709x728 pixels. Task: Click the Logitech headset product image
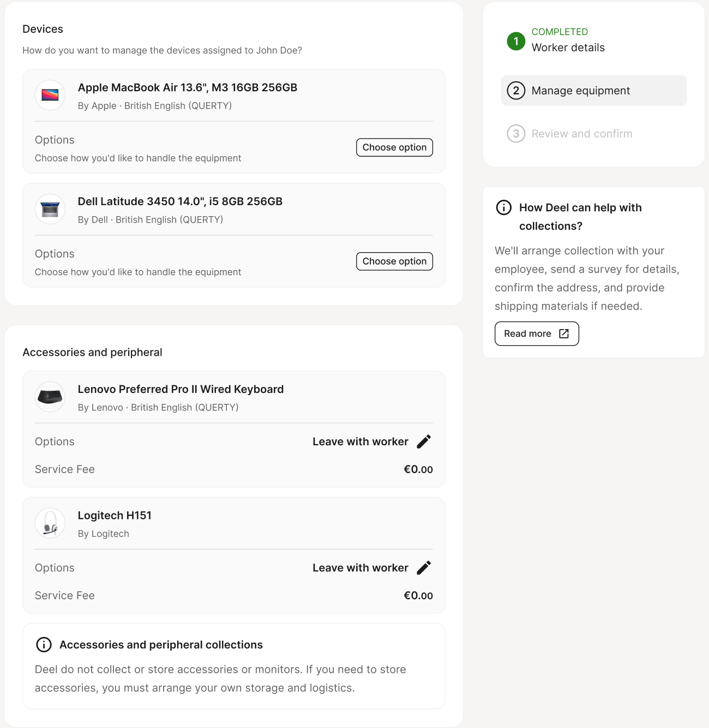click(50, 523)
